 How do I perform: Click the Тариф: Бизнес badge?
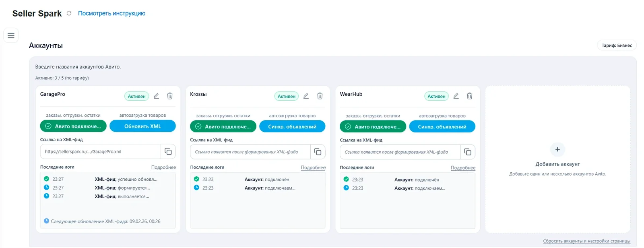[617, 45]
